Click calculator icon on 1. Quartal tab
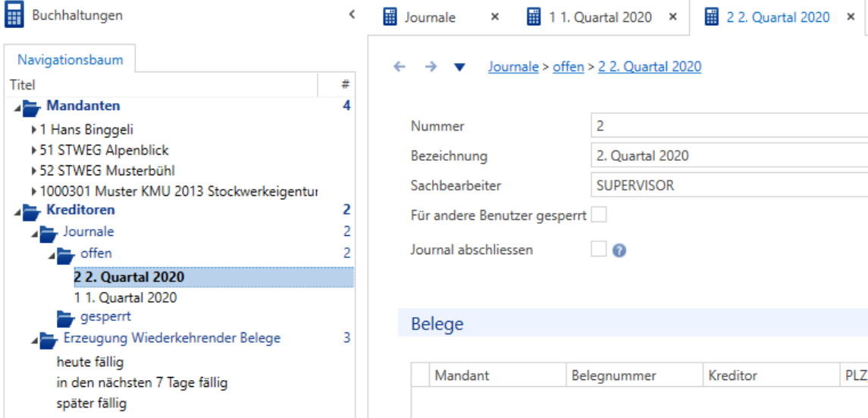The image size is (868, 418). (x=534, y=17)
